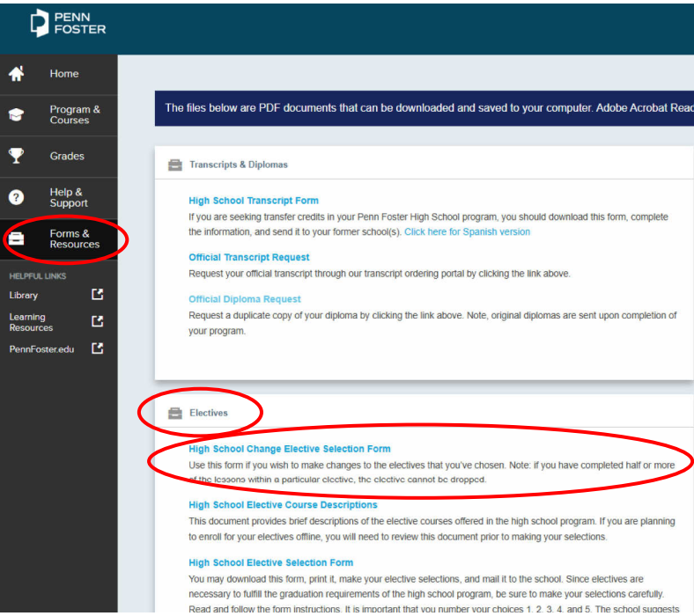694x616 pixels.
Task: Open High School Elective Course Descriptions
Action: click(283, 505)
